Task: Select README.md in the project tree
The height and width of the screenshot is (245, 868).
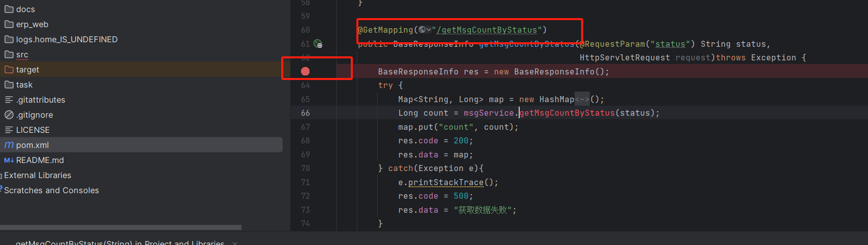Action: coord(141,160)
